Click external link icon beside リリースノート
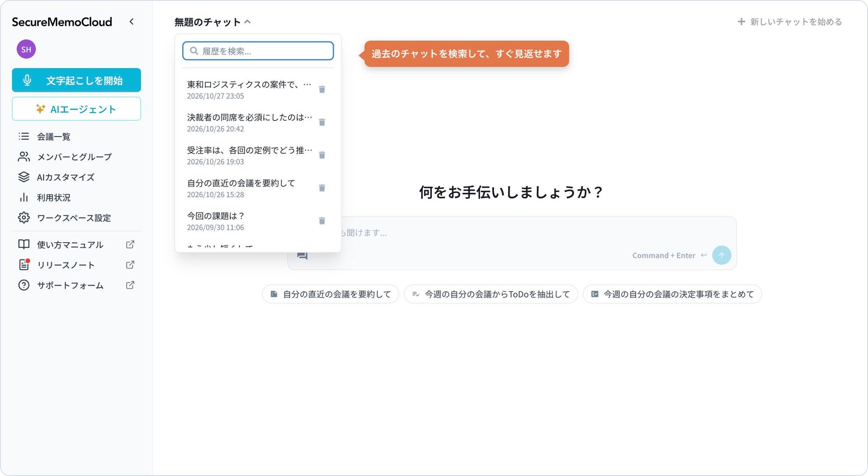The width and height of the screenshot is (868, 476). [x=130, y=265]
